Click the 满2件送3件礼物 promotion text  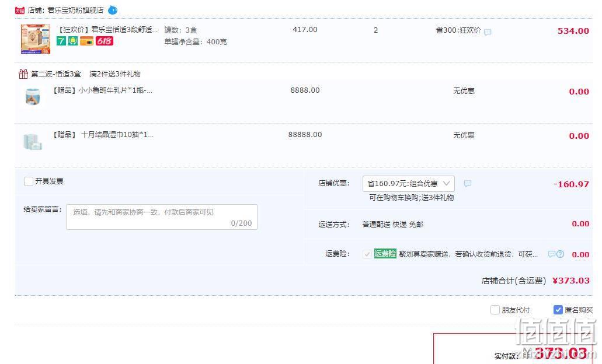[115, 74]
